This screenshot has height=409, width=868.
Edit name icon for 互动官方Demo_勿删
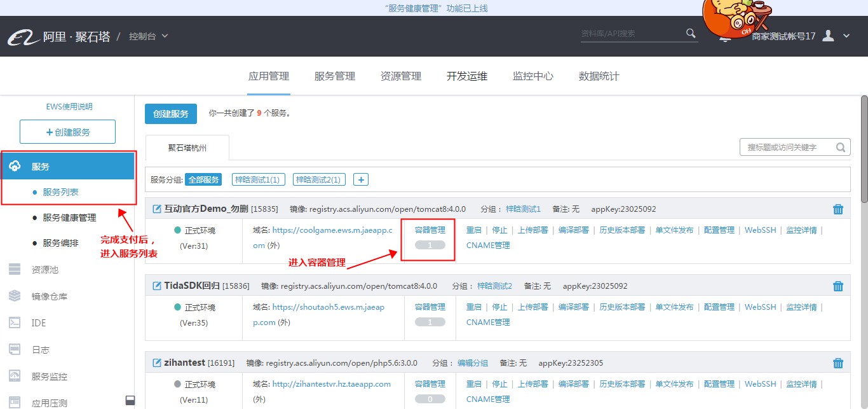157,209
